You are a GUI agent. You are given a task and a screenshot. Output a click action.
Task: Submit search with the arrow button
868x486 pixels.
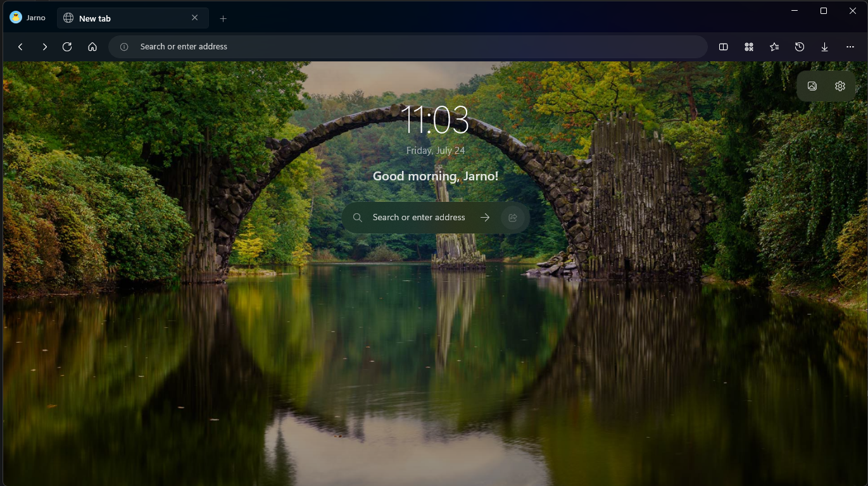click(485, 218)
